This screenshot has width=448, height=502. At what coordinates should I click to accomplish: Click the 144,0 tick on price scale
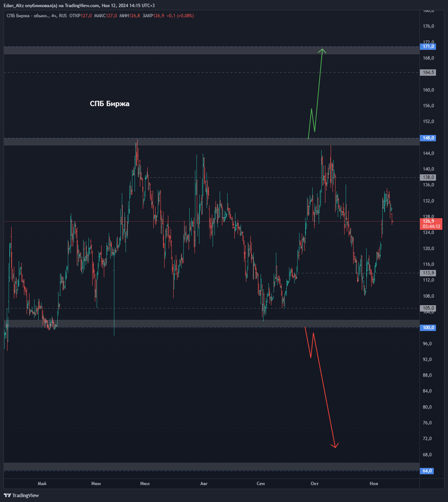[429, 154]
